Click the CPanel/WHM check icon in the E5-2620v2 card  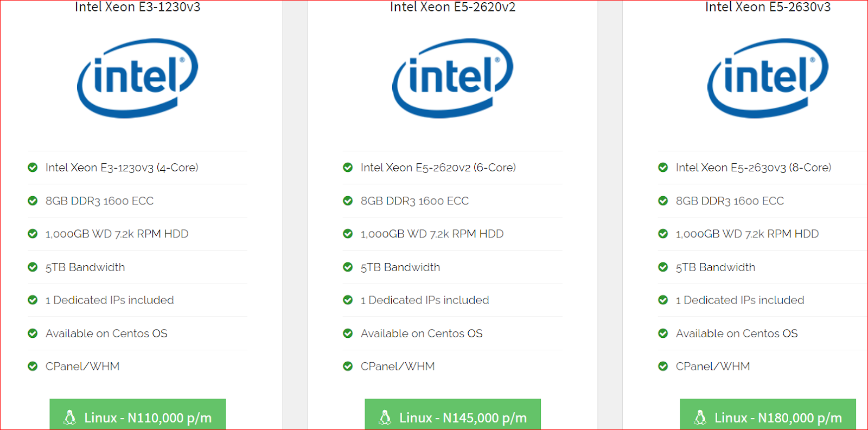348,367
